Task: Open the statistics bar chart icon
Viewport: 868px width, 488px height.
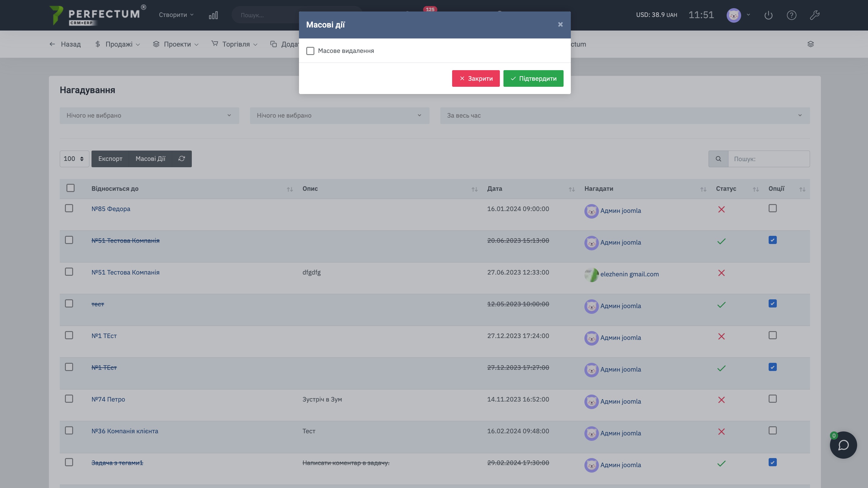Action: (213, 15)
